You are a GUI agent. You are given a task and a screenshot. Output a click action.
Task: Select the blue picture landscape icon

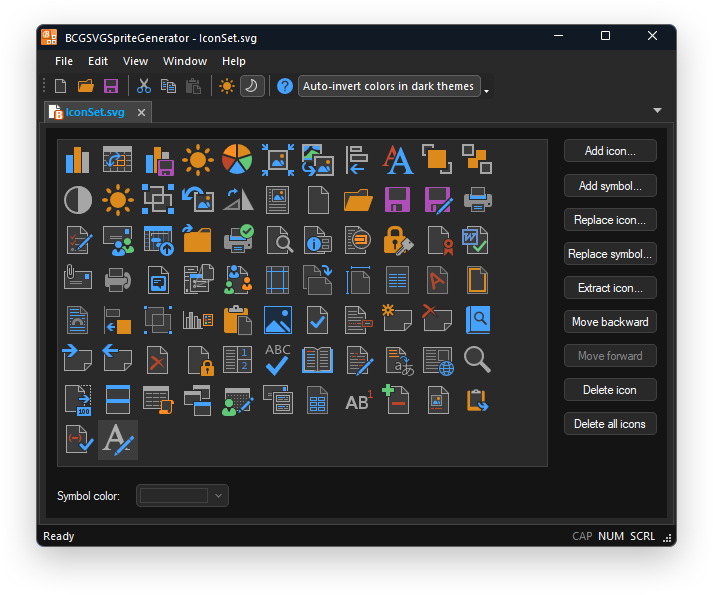pyautogui.click(x=277, y=320)
